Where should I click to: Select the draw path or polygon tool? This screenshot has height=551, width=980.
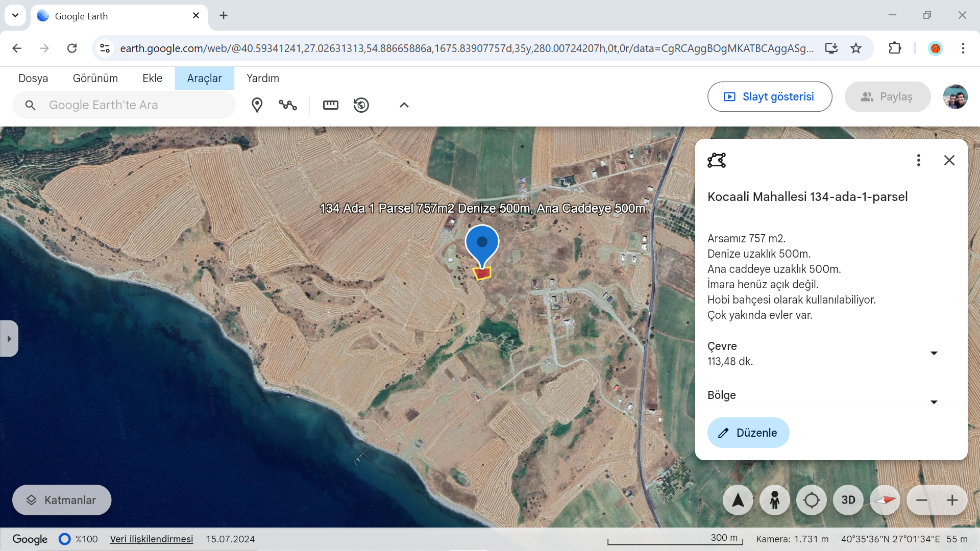tap(288, 105)
